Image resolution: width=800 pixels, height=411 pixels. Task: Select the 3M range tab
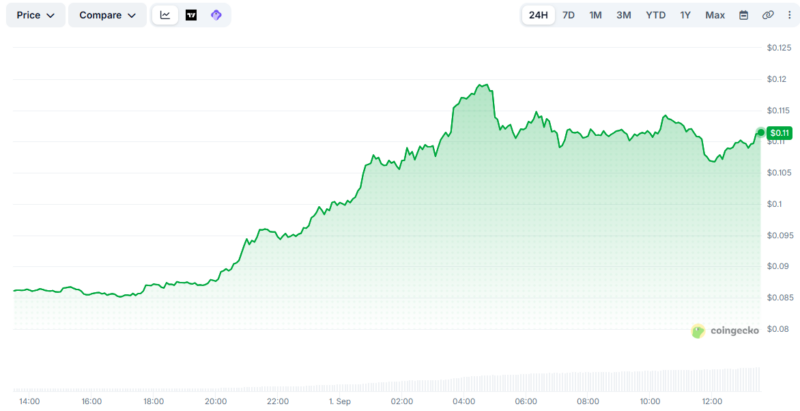click(x=623, y=15)
